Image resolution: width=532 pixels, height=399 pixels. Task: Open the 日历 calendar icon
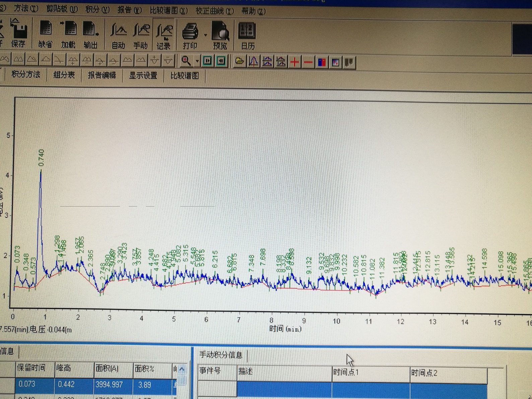point(247,36)
